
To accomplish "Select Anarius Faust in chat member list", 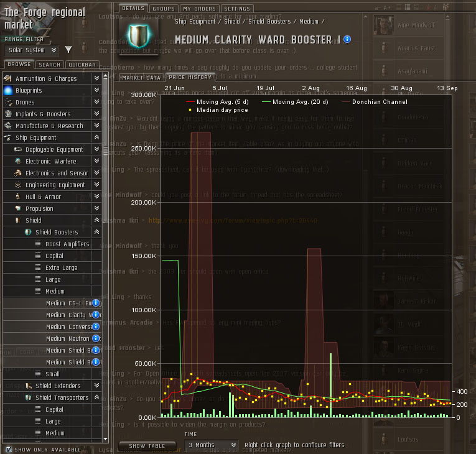I will (408, 48).
